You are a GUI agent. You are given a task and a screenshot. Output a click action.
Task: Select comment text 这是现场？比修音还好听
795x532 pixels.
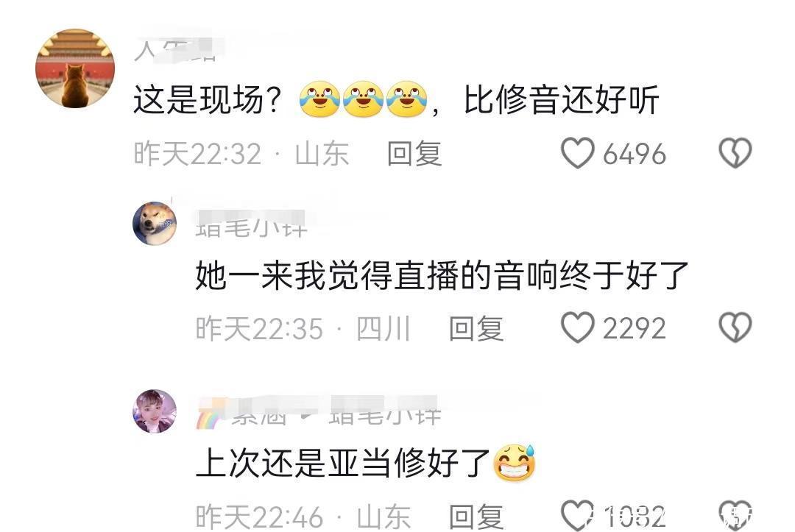tap(396, 99)
